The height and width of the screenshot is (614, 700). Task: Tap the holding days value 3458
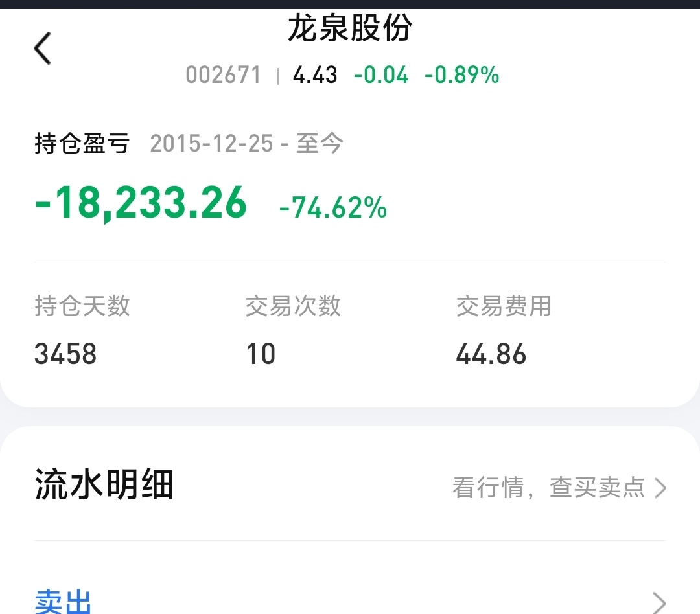pos(65,354)
